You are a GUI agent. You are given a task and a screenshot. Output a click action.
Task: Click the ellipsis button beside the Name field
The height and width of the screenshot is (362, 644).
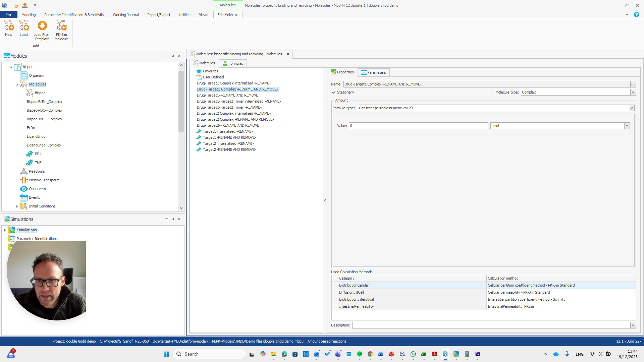[x=633, y=84]
